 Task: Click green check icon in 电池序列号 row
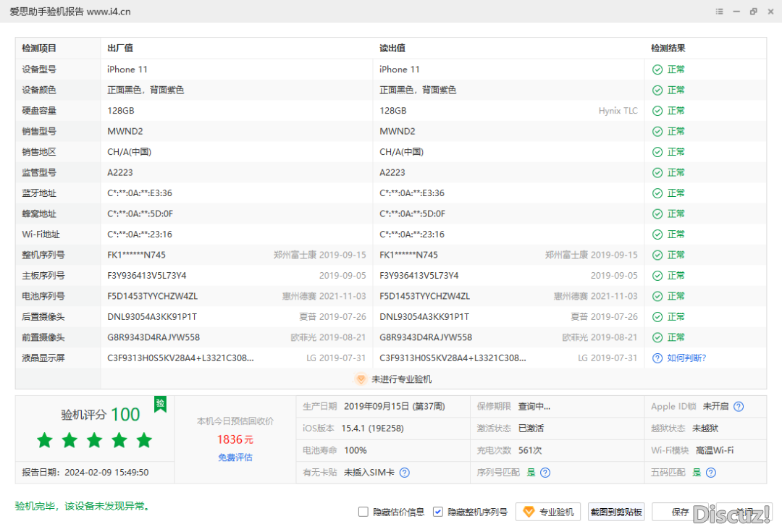click(657, 296)
